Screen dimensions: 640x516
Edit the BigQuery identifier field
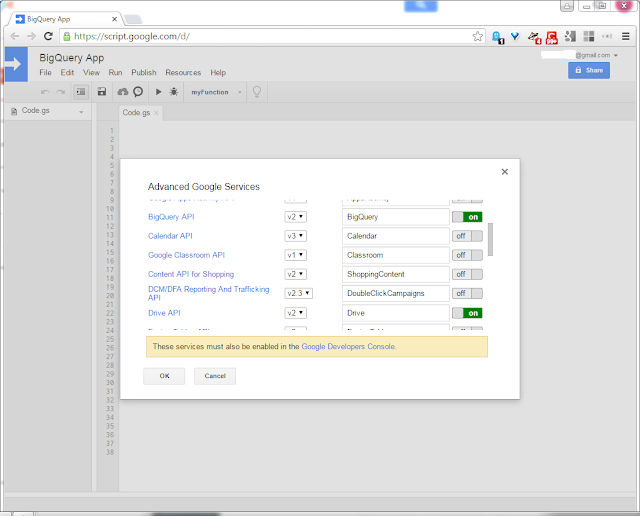[396, 217]
